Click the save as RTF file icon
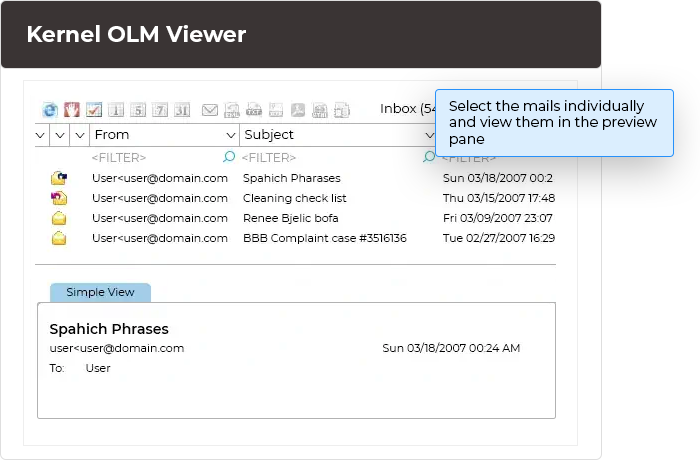This screenshot has width=700, height=460. click(x=276, y=110)
